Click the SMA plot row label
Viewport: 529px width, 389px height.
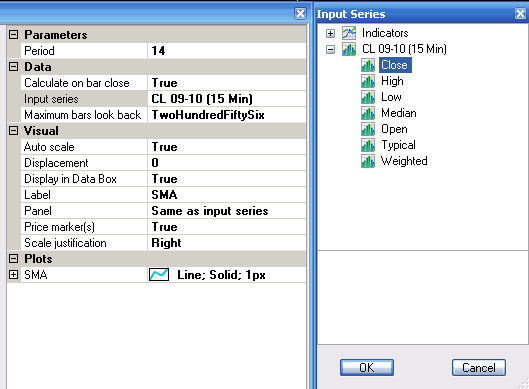click(36, 275)
